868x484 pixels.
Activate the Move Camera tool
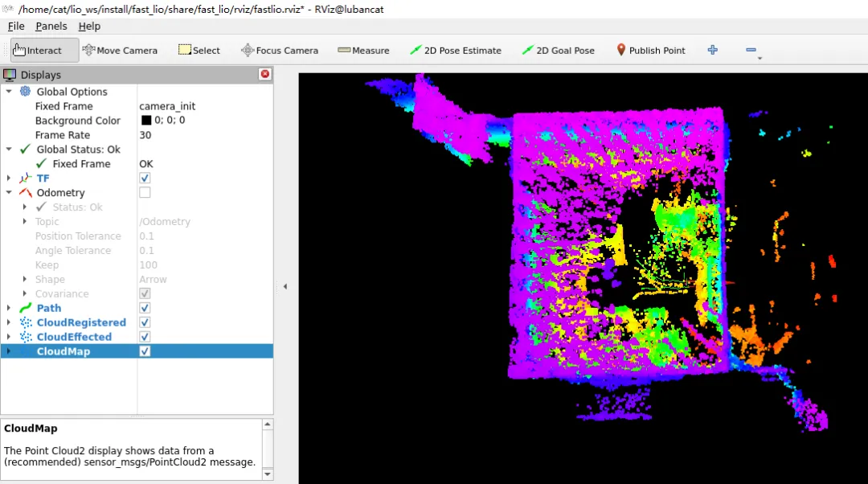click(x=120, y=50)
